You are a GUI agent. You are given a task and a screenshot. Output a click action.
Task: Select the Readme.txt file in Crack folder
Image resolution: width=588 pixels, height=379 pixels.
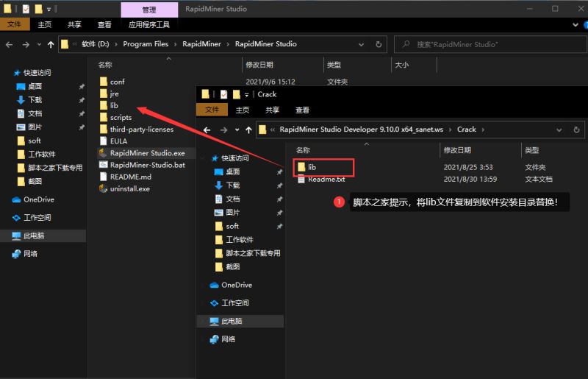pos(326,179)
